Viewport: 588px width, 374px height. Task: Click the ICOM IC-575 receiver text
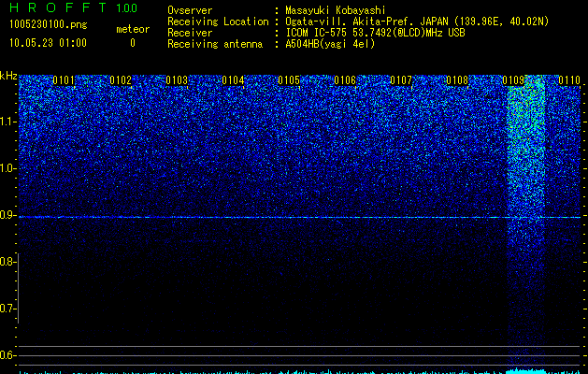click(375, 33)
